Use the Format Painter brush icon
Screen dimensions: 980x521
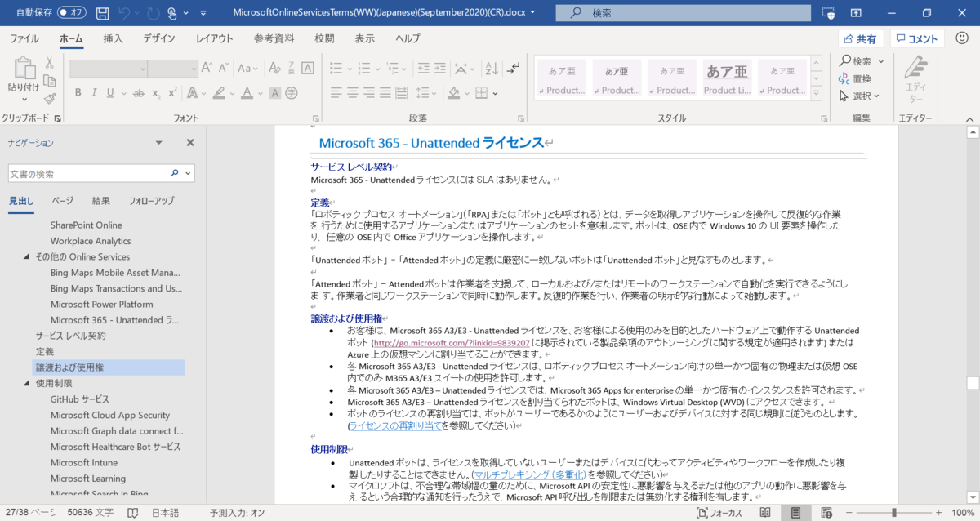50,99
